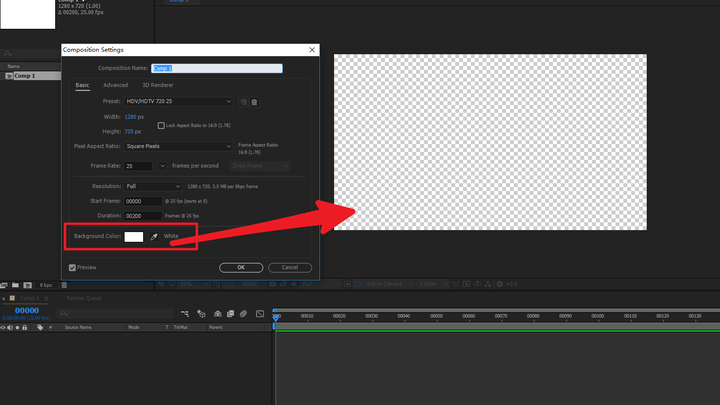
Task: Enable Motion Blur icon in timeline
Action: [243, 314]
